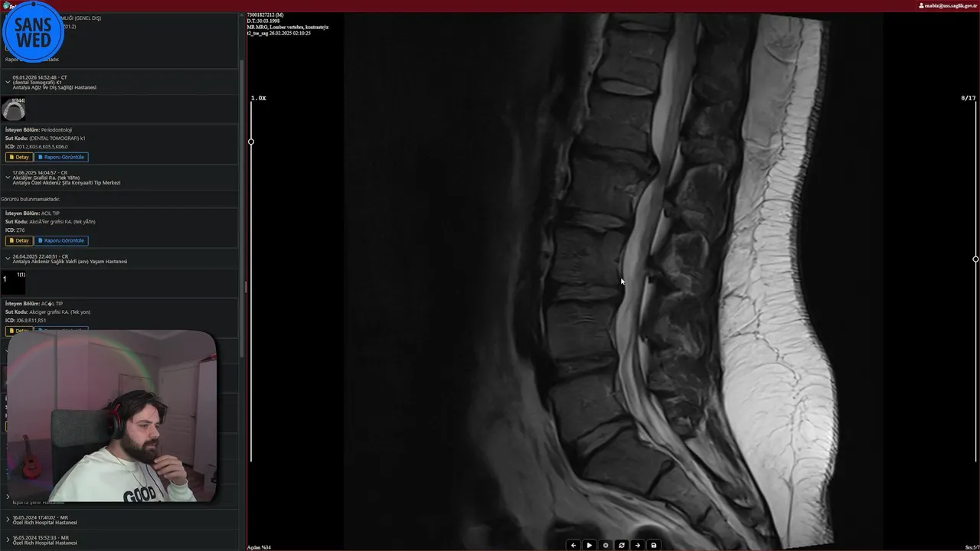980x551 pixels.
Task: Play the MR image sequence
Action: [x=590, y=545]
